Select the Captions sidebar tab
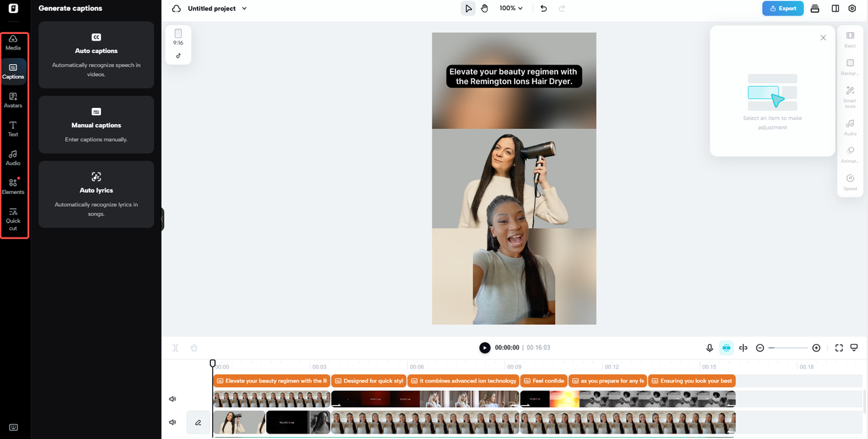The width and height of the screenshot is (868, 439). (x=13, y=71)
